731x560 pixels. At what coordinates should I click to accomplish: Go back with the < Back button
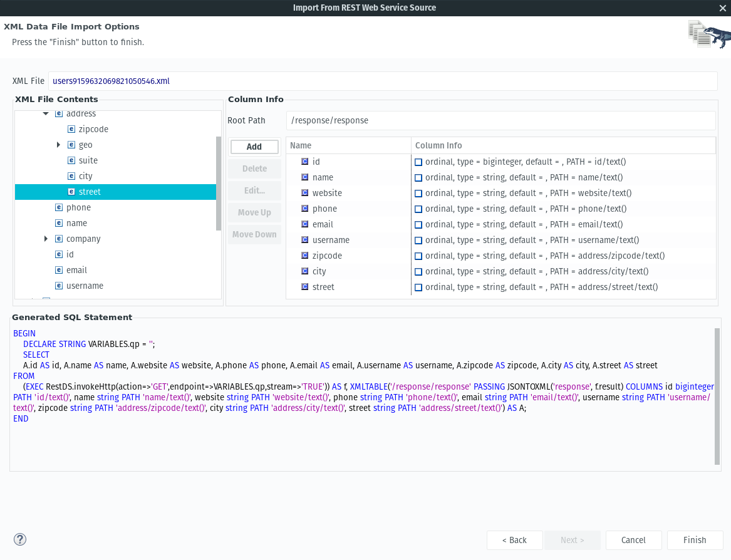click(515, 540)
